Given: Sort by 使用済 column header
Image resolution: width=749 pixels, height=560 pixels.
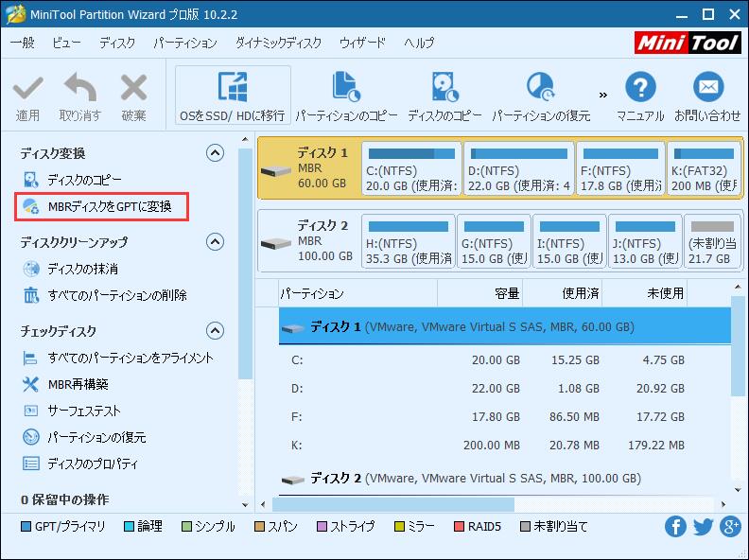Looking at the screenshot, I should (x=563, y=293).
